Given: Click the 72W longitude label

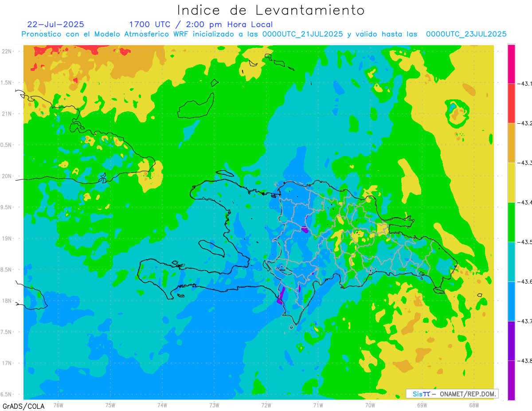Looking at the screenshot, I should [266, 405].
